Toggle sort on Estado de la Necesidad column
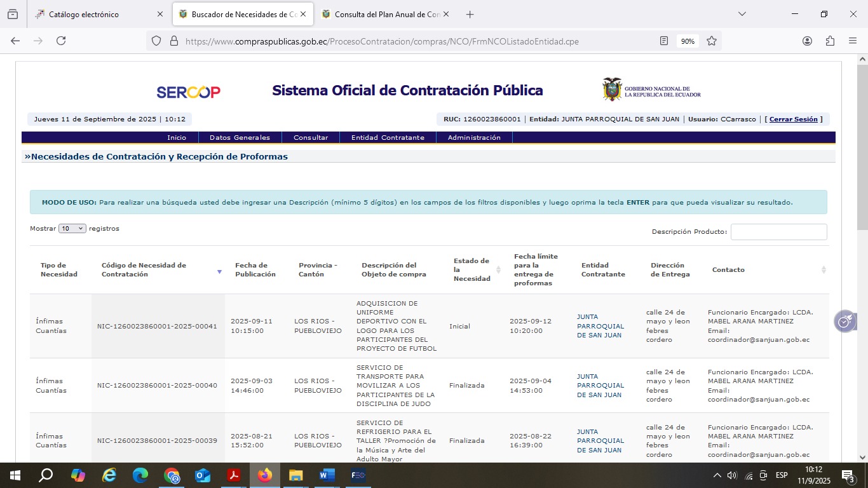868x488 pixels. pos(498,270)
